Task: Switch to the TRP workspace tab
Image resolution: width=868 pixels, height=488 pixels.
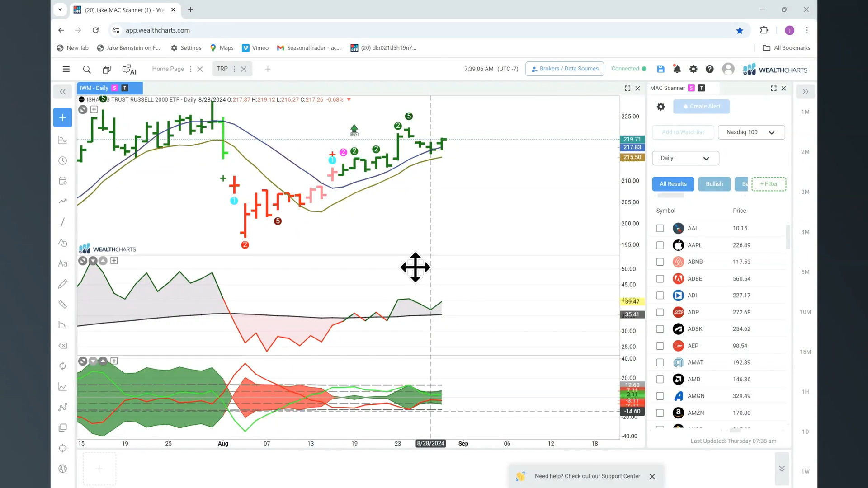Action: point(222,69)
